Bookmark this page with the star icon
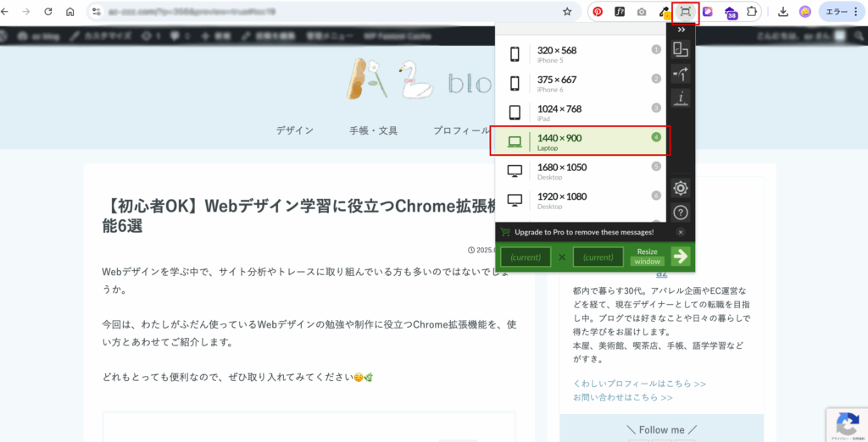Screen dimensions: 868x442 coord(567,12)
